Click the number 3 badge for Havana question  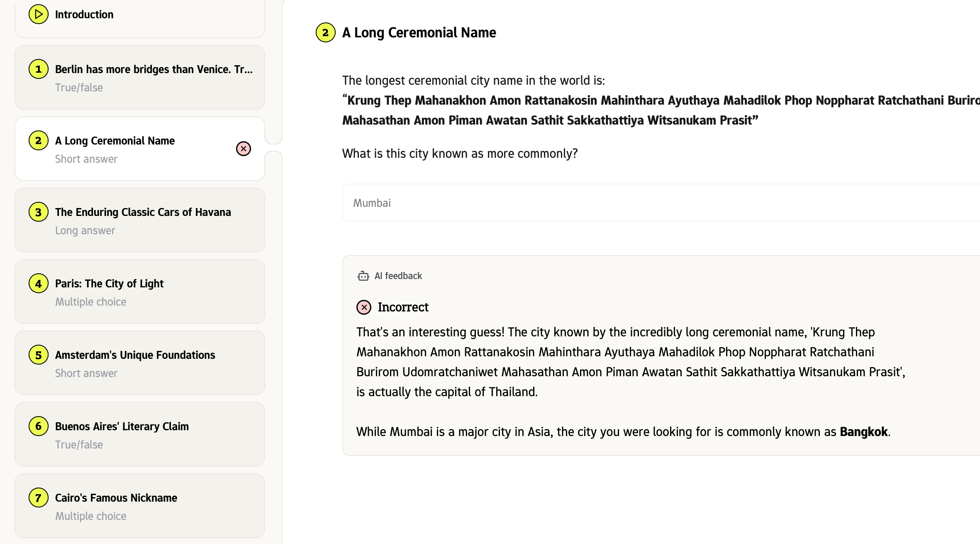pos(39,212)
